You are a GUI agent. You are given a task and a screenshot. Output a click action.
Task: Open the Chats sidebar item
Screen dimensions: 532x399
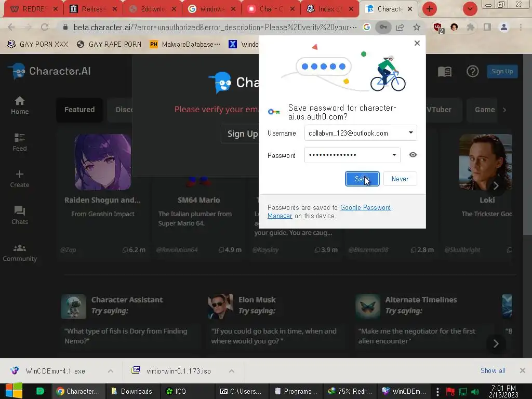click(x=20, y=216)
